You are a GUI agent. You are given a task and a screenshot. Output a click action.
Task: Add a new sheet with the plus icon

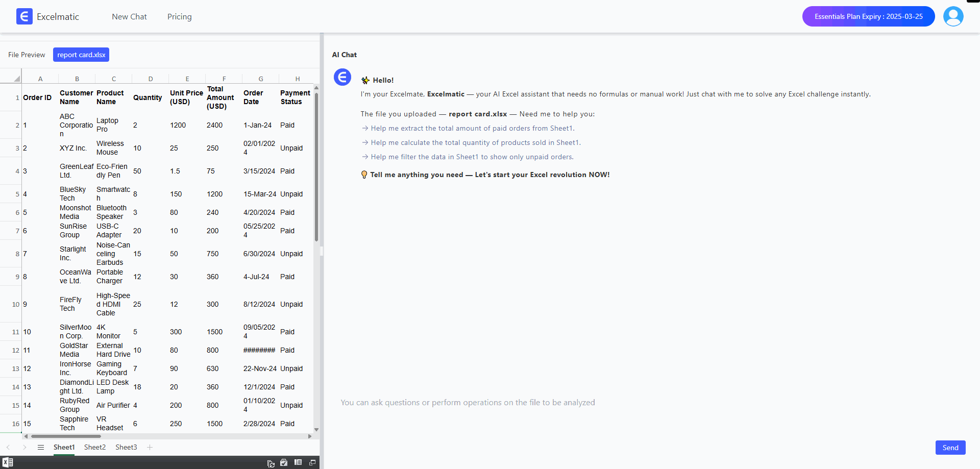tap(150, 447)
